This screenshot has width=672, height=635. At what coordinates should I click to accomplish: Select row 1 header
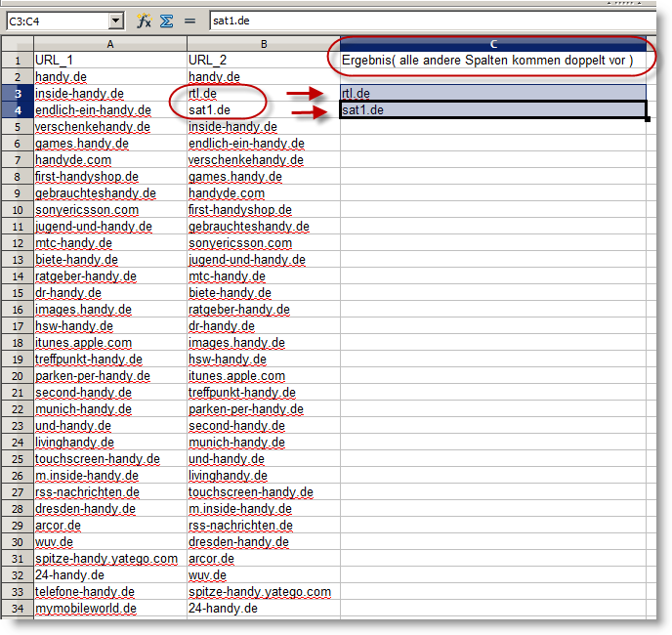point(18,60)
